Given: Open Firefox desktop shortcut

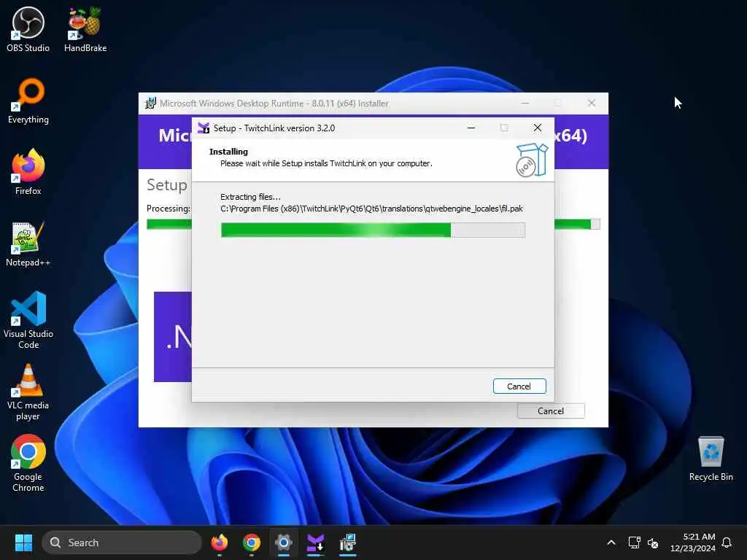Looking at the screenshot, I should coord(28,172).
